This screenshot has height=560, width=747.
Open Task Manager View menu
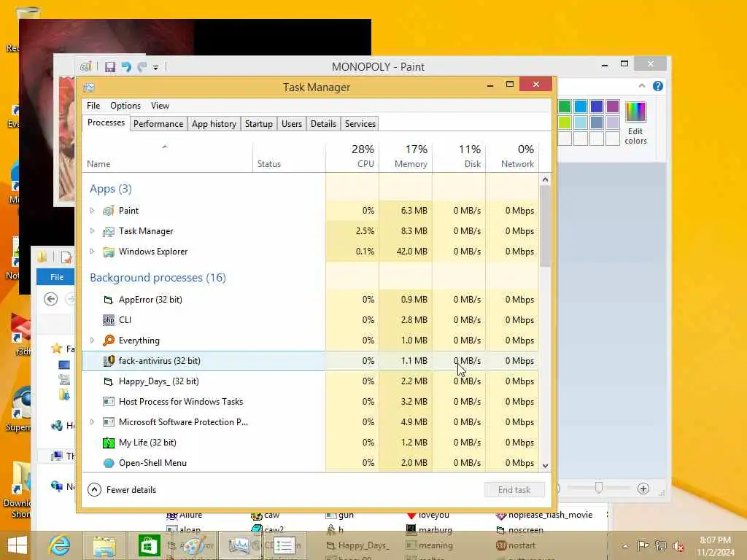tap(160, 106)
